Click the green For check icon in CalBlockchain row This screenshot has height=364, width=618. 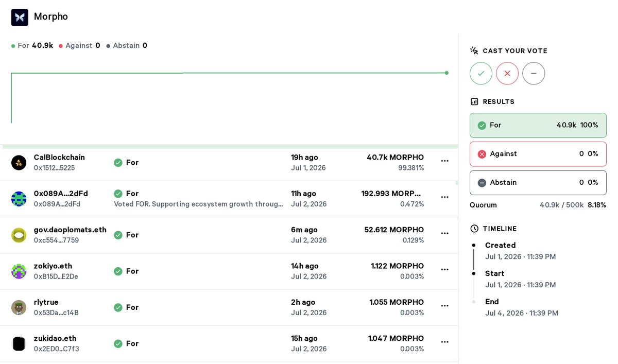(118, 163)
